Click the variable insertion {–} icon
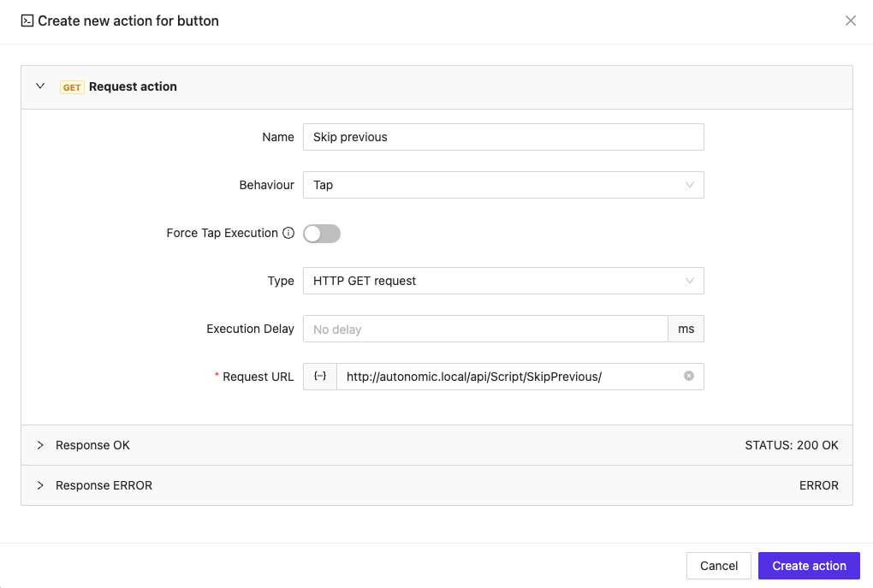The height and width of the screenshot is (588, 873). pyautogui.click(x=318, y=376)
